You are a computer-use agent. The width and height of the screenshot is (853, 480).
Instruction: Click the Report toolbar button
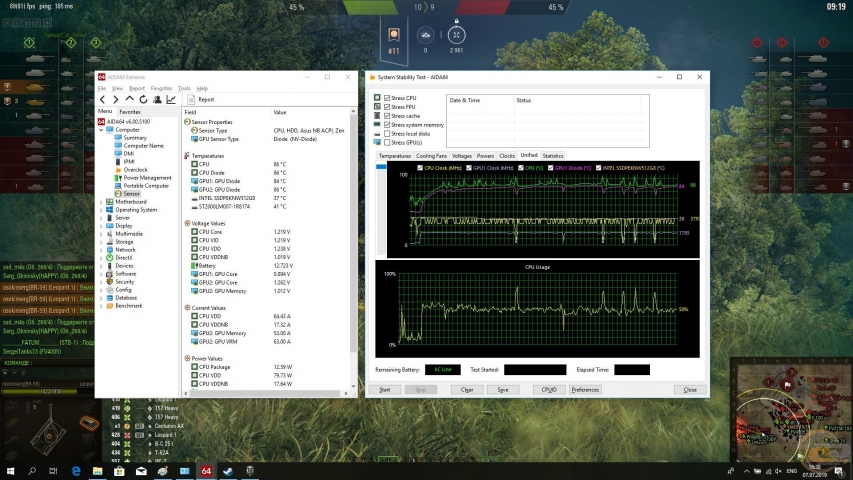(x=201, y=100)
